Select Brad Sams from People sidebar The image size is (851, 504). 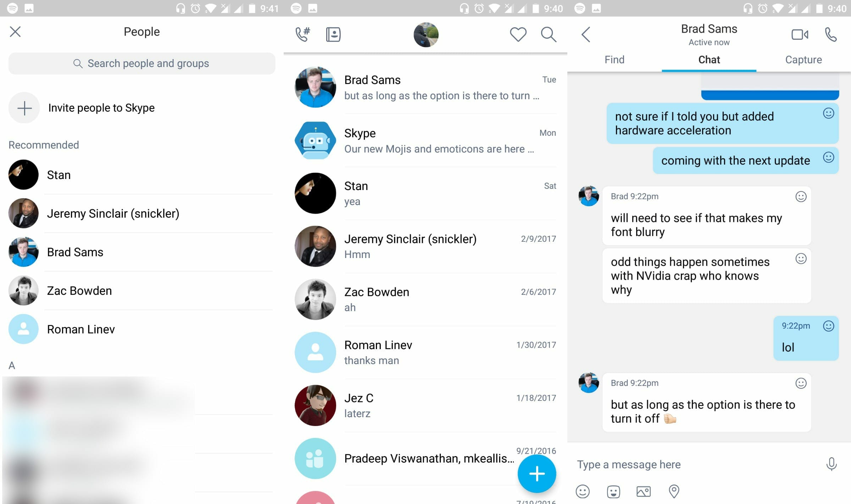75,251
